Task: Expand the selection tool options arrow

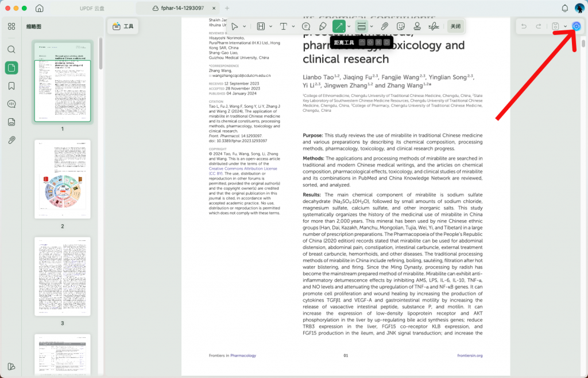Action: tap(245, 26)
